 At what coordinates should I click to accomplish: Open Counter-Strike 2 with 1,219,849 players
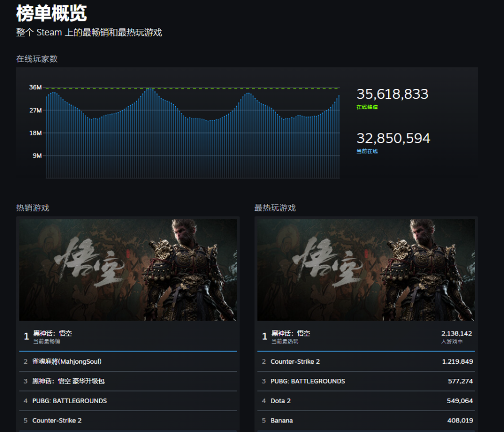[366, 362]
